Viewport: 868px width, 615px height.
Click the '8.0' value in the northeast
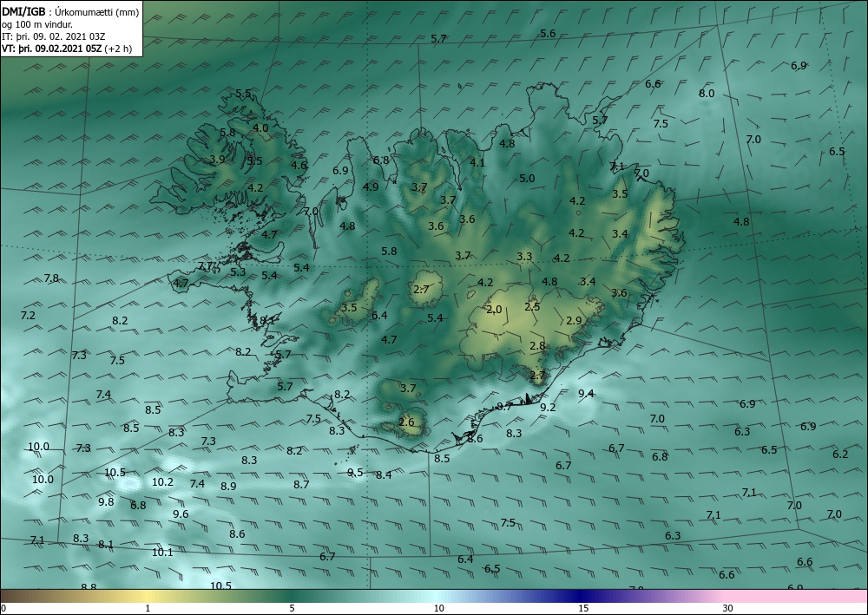[707, 93]
